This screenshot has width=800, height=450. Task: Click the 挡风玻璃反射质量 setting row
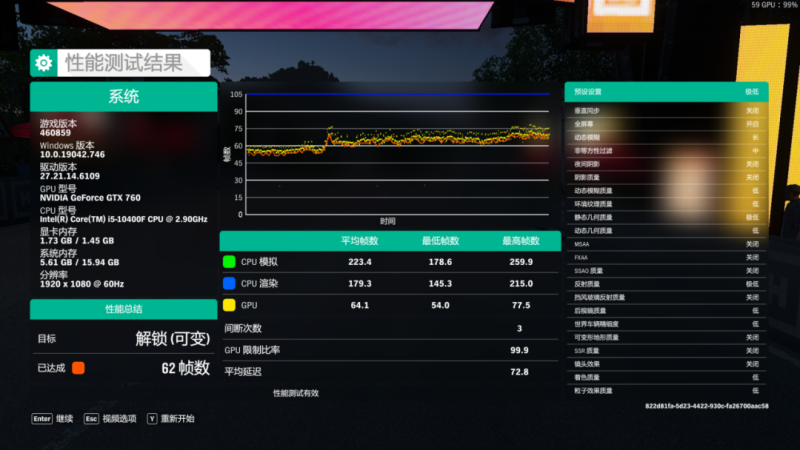[666, 297]
